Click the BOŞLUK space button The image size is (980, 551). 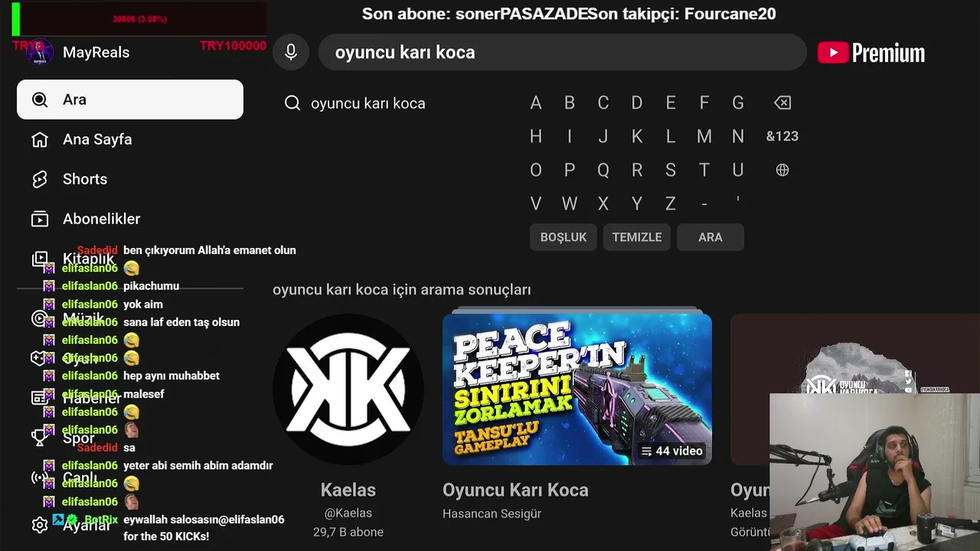click(563, 237)
